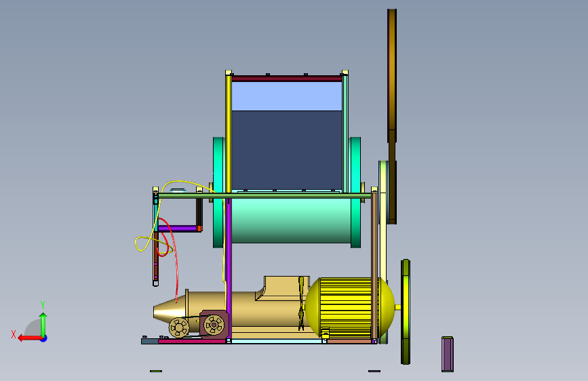Image resolution: width=588 pixels, height=381 pixels.
Task: Click the blue Z axis dot on triad
Action: click(x=44, y=339)
